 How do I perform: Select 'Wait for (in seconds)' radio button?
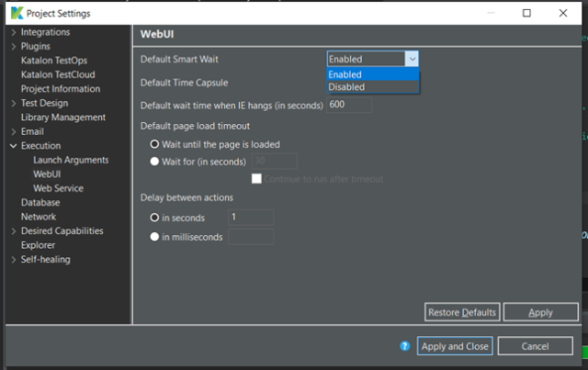pos(154,162)
